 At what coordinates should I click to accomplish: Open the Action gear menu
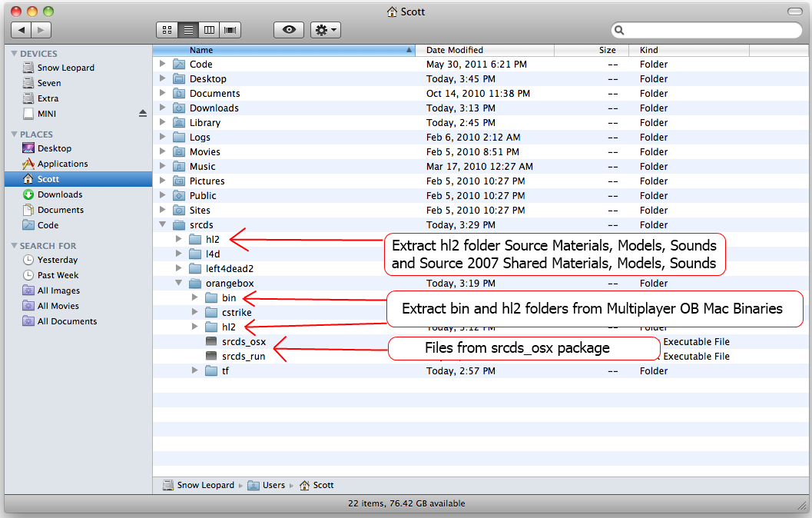(x=325, y=30)
